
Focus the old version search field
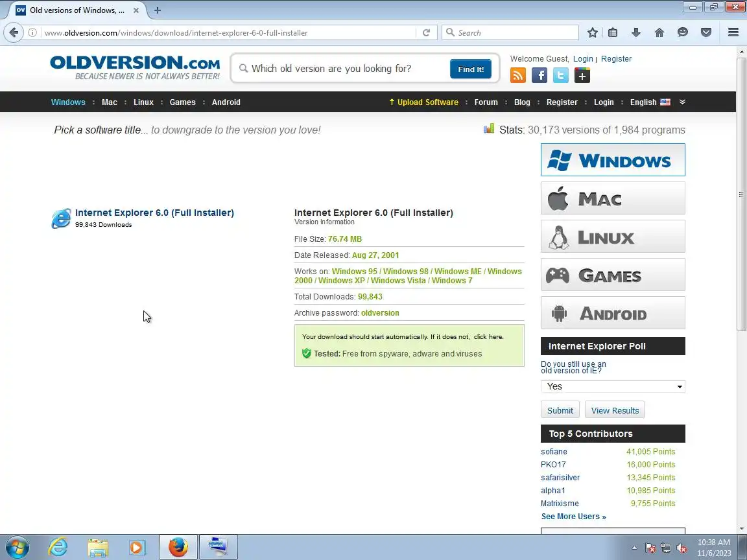pos(348,69)
